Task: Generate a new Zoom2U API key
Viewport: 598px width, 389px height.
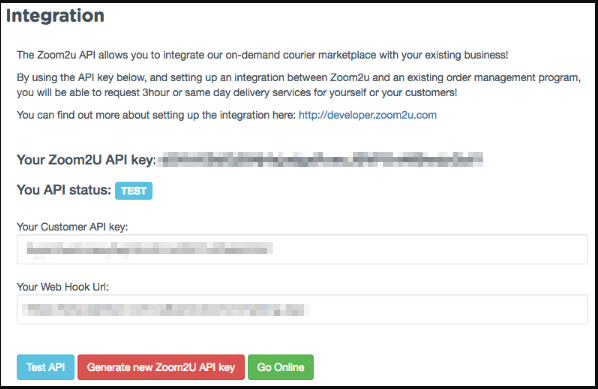Action: [x=161, y=367]
